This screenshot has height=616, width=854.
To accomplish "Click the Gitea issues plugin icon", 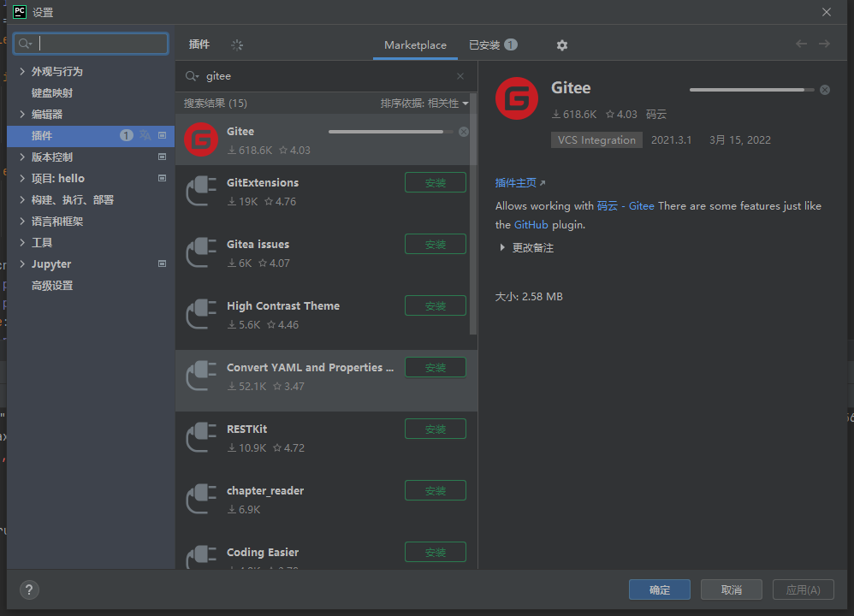I will [x=201, y=252].
